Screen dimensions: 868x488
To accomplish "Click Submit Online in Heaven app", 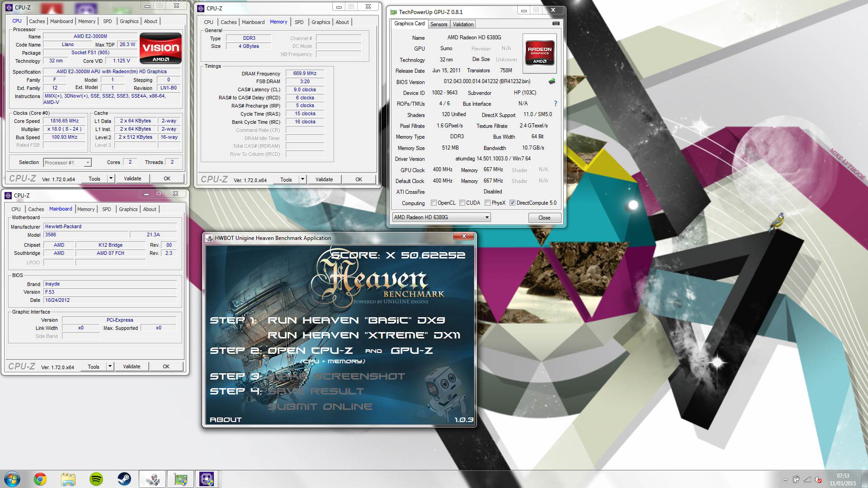I will click(x=320, y=407).
